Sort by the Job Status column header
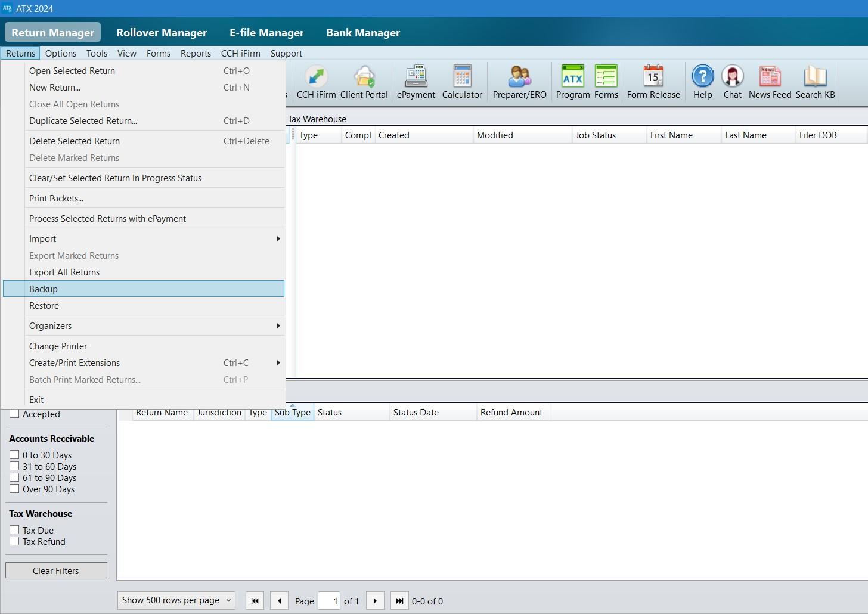The width and height of the screenshot is (868, 614). [609, 135]
